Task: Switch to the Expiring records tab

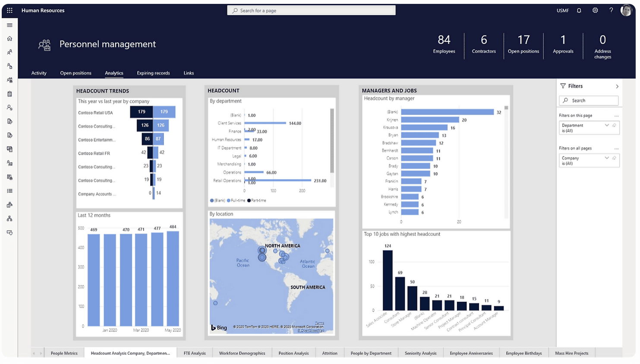Action: [153, 73]
